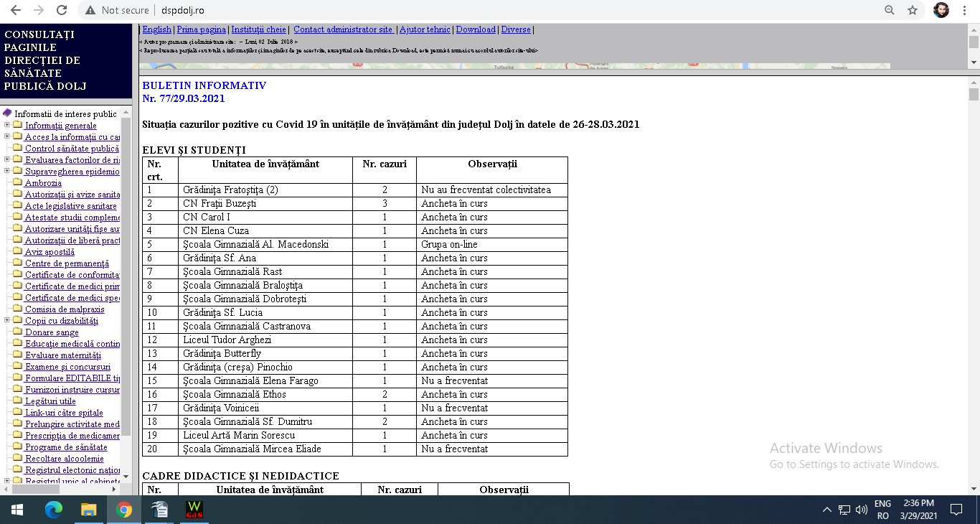Viewport: 980px width, 524px height.
Task: Select the CN Frații Buzești table cell
Action: (x=265, y=203)
